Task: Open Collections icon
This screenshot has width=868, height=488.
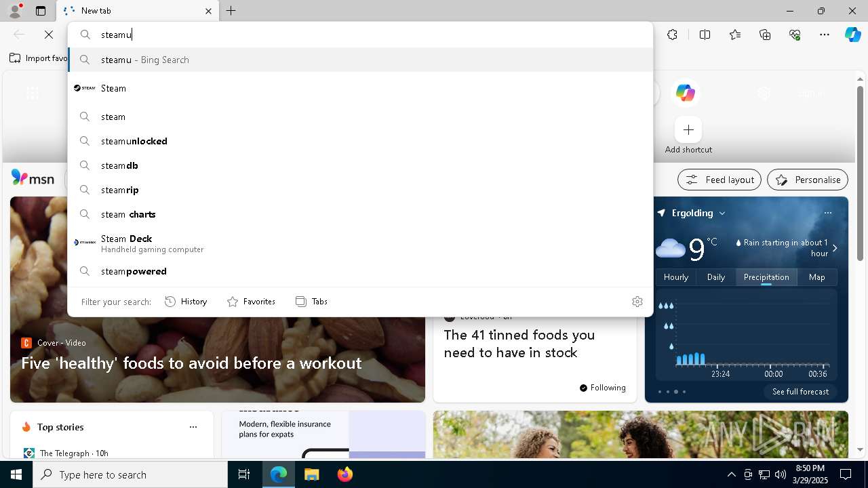Action: [765, 35]
